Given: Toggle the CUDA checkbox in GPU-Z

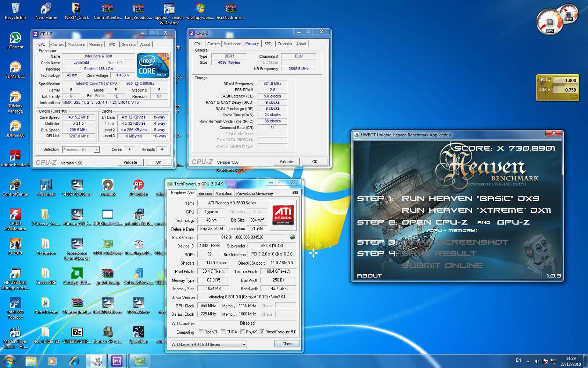Looking at the screenshot, I should pyautogui.click(x=223, y=332).
